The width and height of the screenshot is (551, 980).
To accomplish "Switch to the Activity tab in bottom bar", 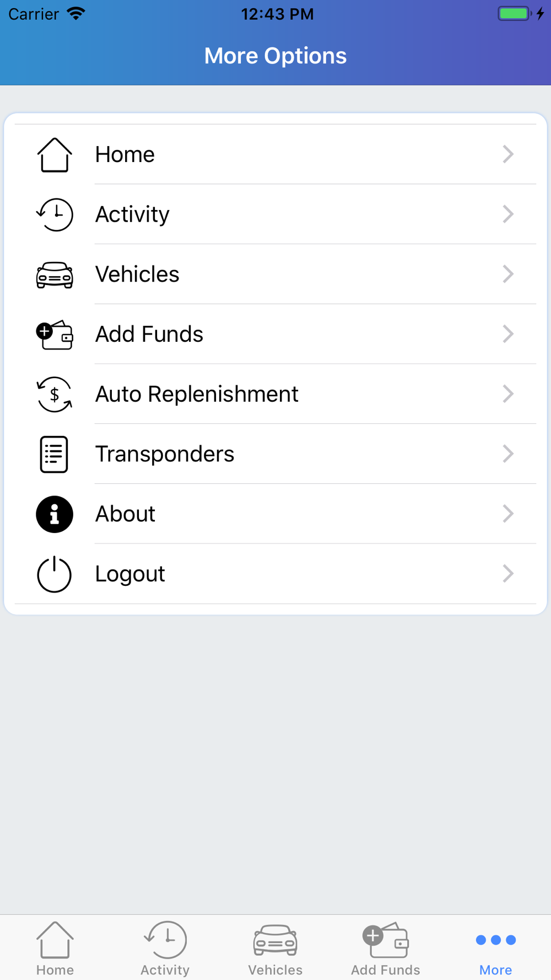I will coord(165,948).
